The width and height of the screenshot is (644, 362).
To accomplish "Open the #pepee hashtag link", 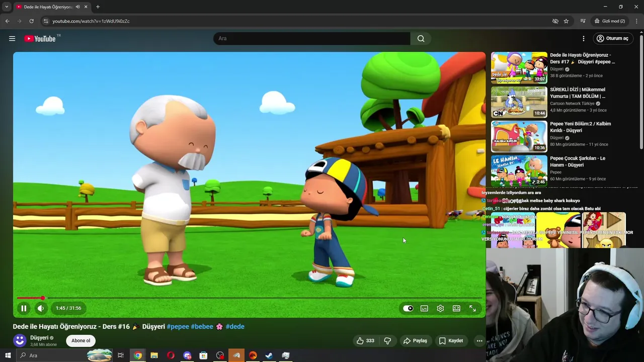I will (178, 326).
